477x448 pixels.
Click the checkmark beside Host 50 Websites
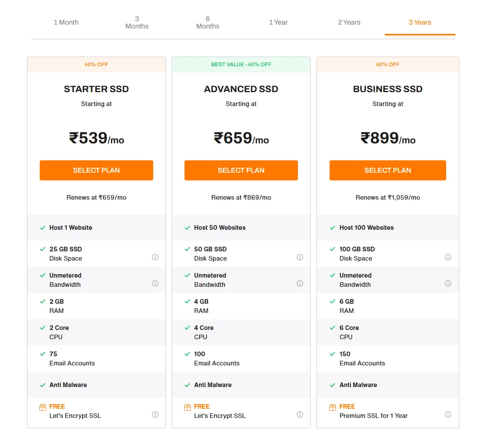(188, 227)
